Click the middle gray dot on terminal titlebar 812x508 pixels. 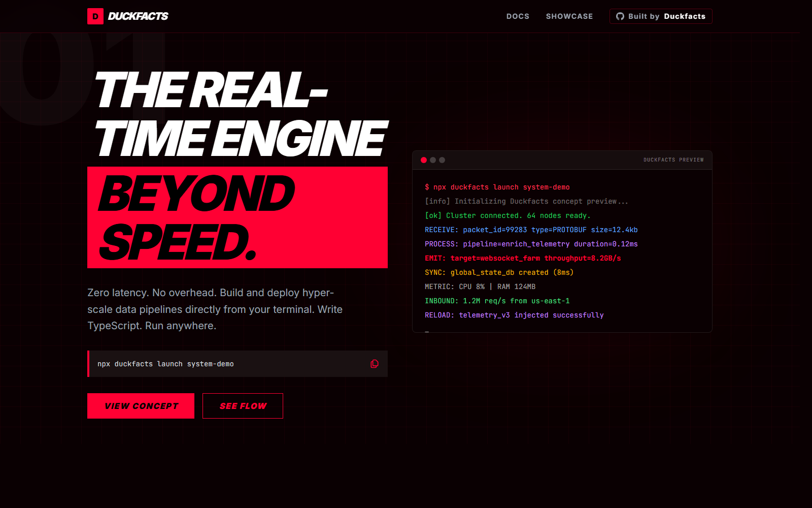tap(433, 160)
